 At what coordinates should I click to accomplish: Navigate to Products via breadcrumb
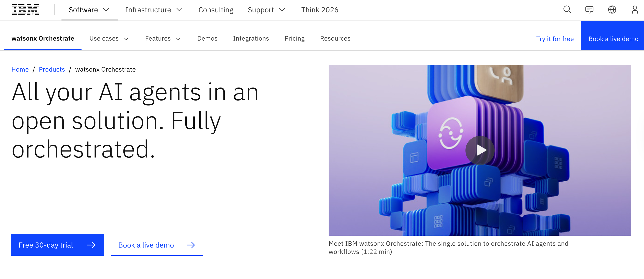coord(52,69)
